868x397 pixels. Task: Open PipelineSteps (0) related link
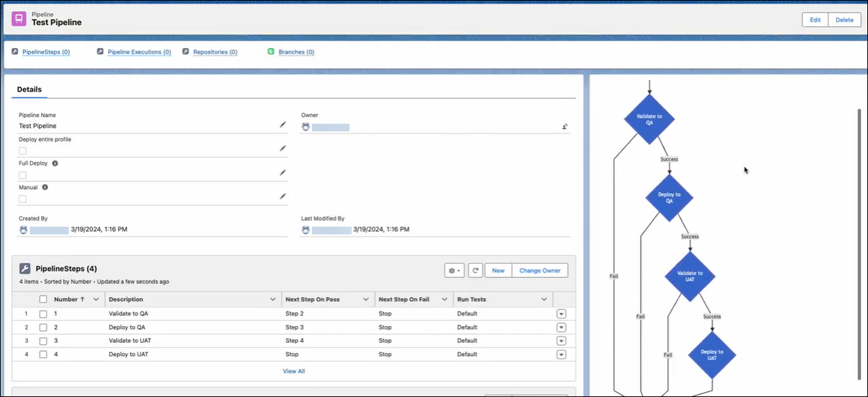[x=46, y=52]
